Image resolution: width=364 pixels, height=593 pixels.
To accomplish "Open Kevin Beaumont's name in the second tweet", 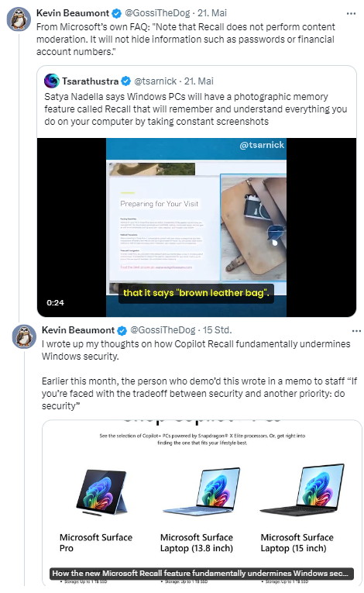I will click(78, 330).
